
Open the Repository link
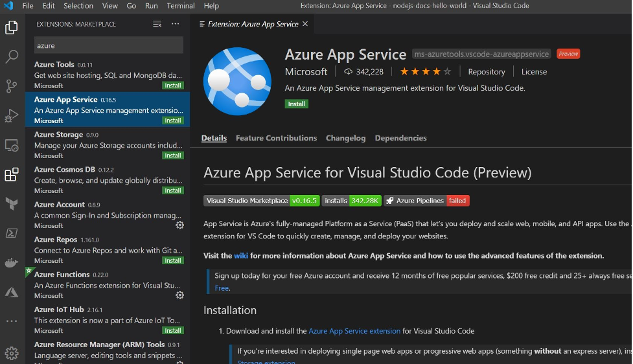487,72
